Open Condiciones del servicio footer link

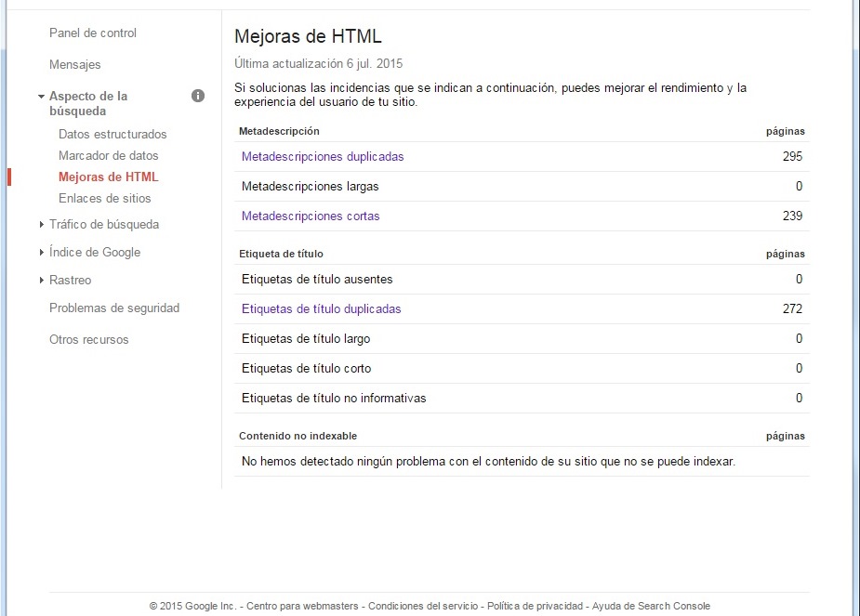[x=423, y=606]
